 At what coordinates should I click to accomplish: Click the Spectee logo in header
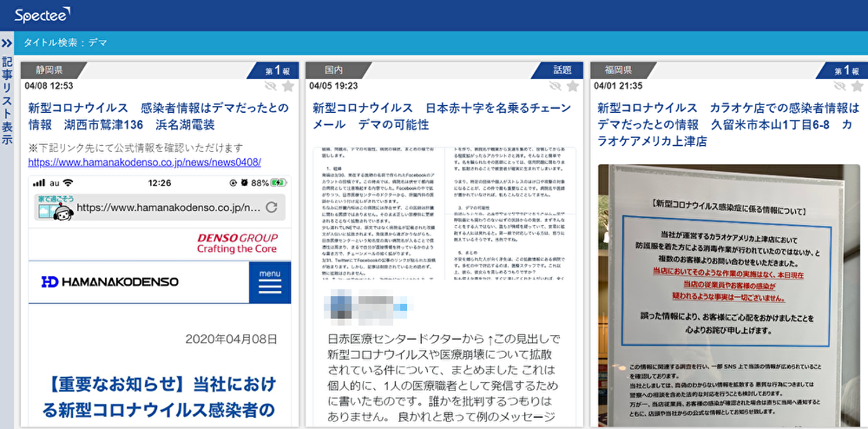(x=42, y=15)
